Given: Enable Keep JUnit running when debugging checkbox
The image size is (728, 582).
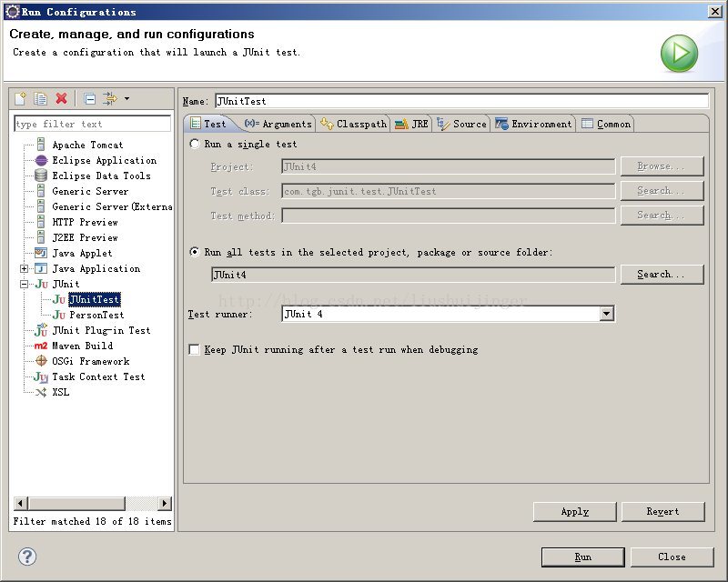Looking at the screenshot, I should (x=194, y=349).
